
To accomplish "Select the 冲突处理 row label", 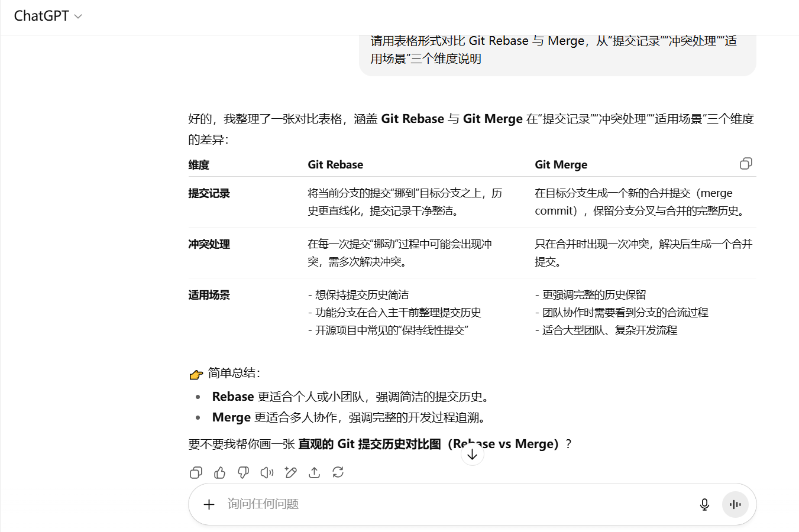I will pyautogui.click(x=209, y=244).
